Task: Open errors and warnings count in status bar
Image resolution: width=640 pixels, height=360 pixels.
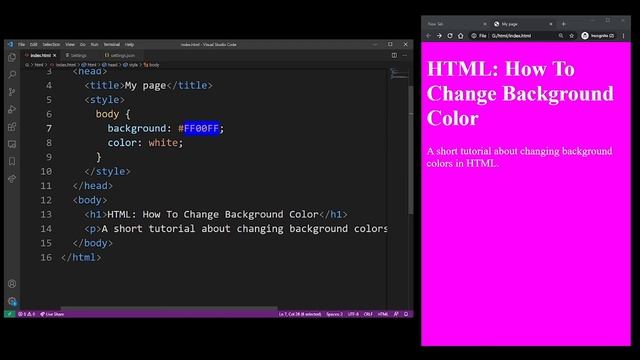Action: 27,314
